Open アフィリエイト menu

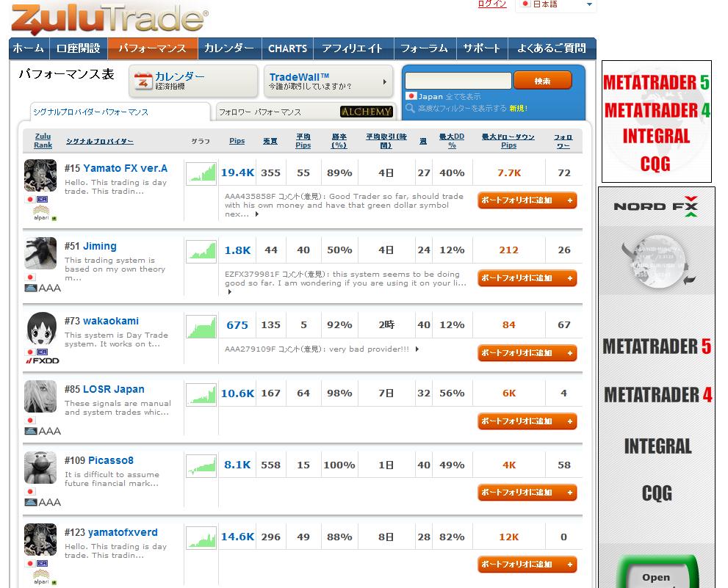[x=353, y=48]
